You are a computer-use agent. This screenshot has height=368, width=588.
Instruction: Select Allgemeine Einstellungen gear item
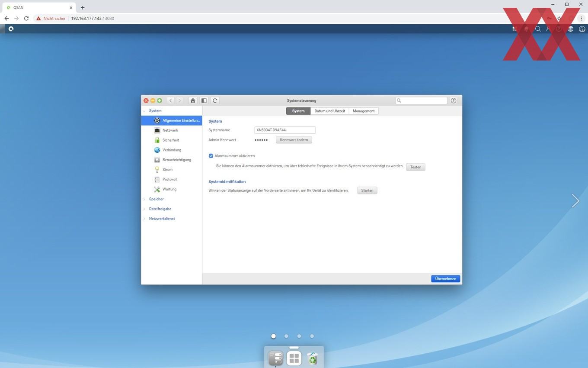coord(172,120)
